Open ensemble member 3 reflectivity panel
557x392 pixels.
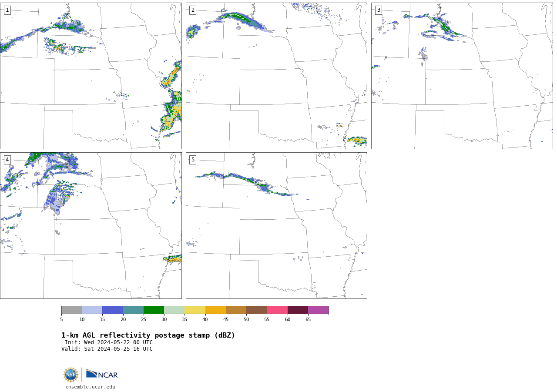462,76
